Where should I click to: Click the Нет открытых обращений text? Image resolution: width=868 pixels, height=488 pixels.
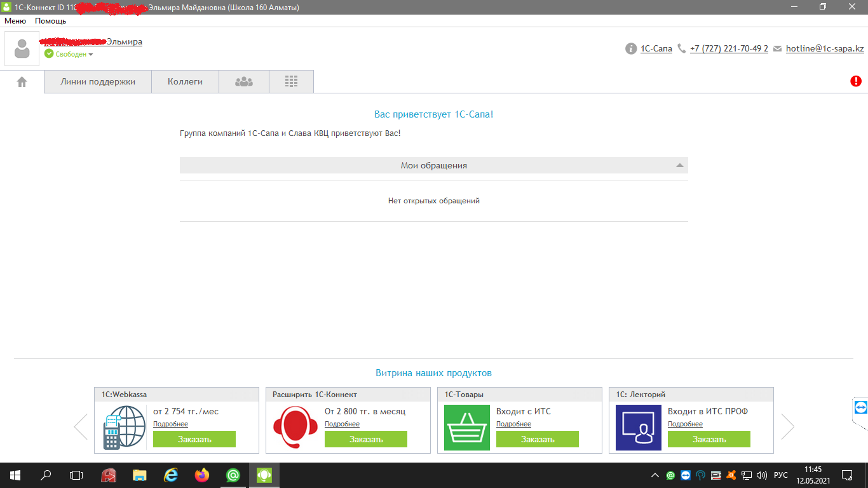(x=434, y=201)
